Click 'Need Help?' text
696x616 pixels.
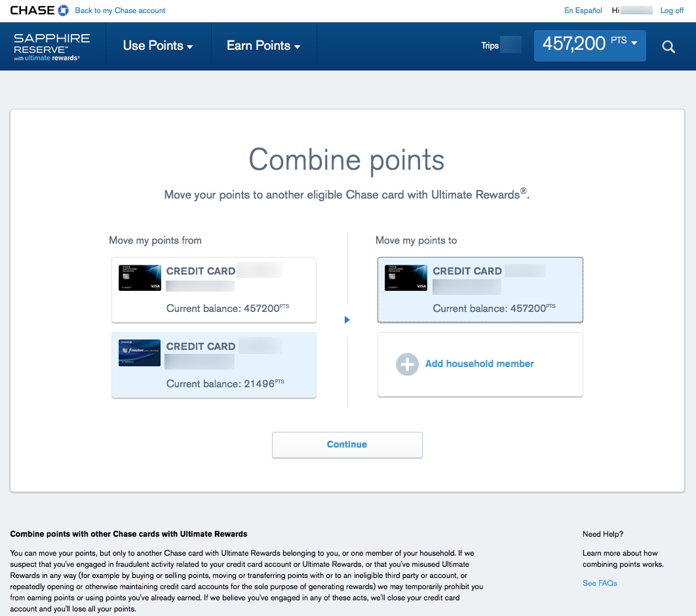click(603, 534)
